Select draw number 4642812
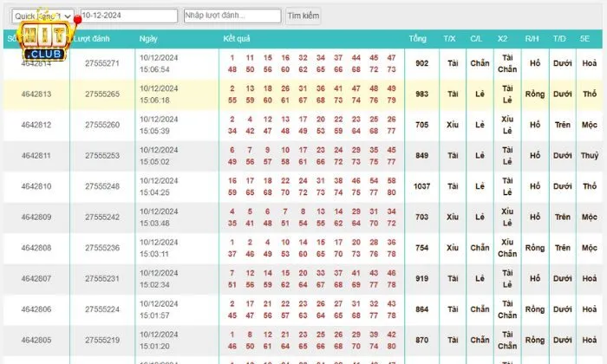Image resolution: width=607 pixels, height=364 pixels. (36, 125)
